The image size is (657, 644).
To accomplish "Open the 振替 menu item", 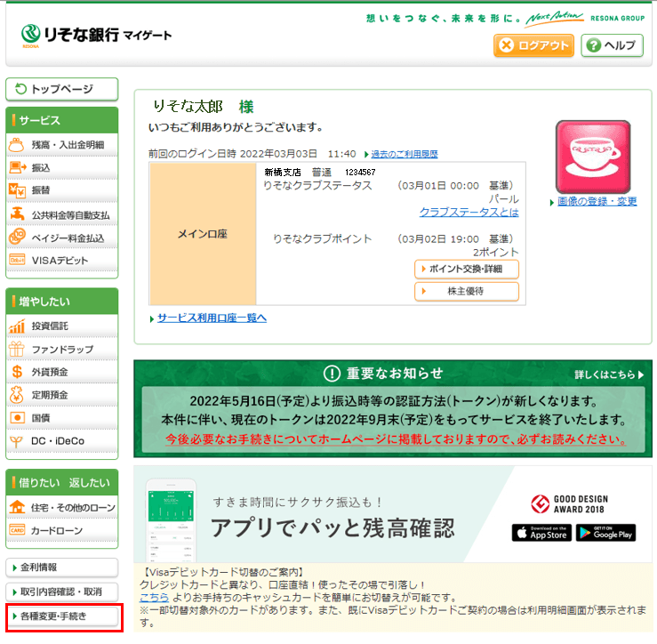I will click(x=62, y=190).
